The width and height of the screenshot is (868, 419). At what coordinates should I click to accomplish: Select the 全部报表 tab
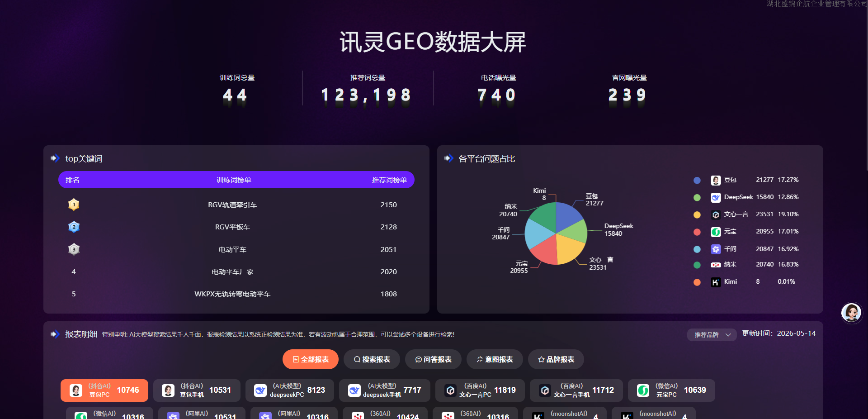[x=311, y=359]
